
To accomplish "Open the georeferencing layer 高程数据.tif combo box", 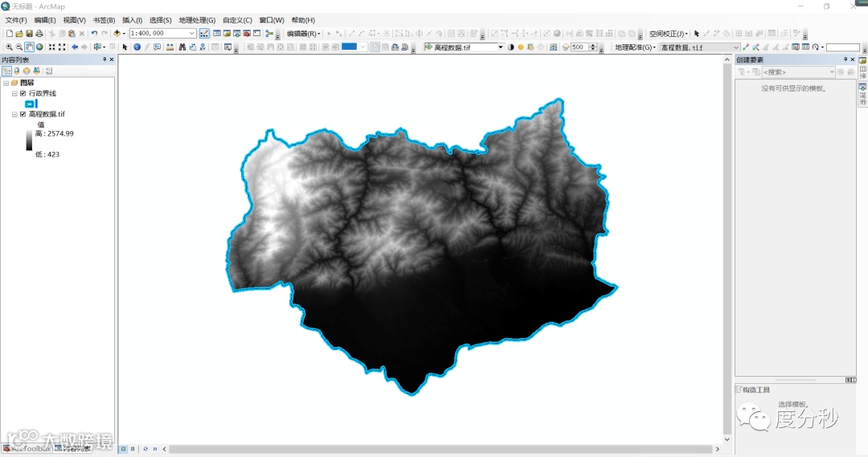I will [x=700, y=47].
